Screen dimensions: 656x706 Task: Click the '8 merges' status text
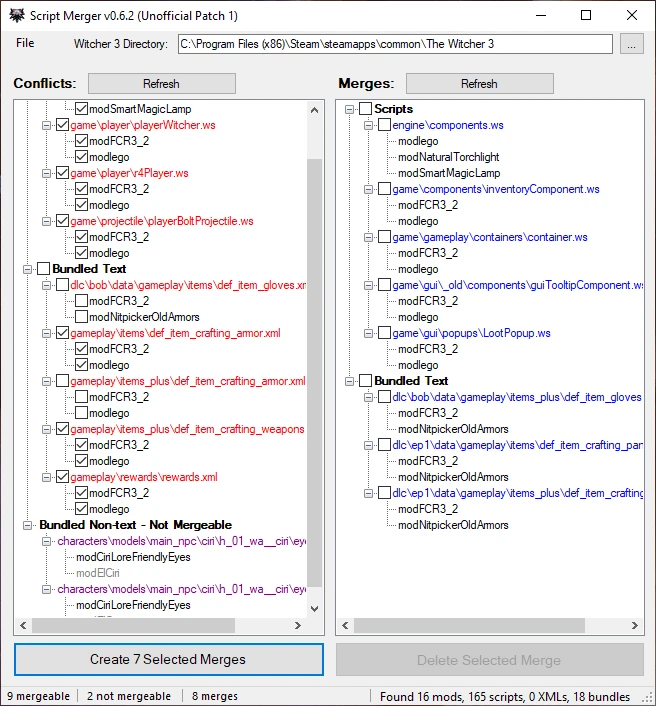click(215, 696)
